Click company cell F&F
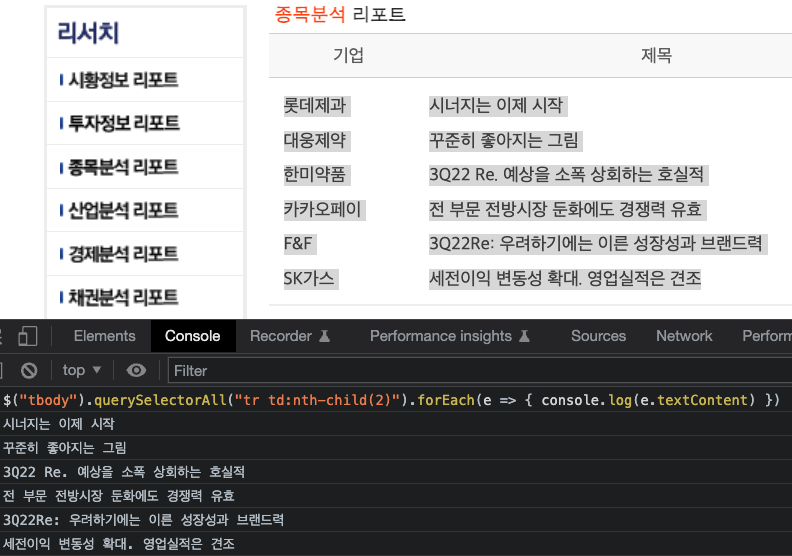 298,244
